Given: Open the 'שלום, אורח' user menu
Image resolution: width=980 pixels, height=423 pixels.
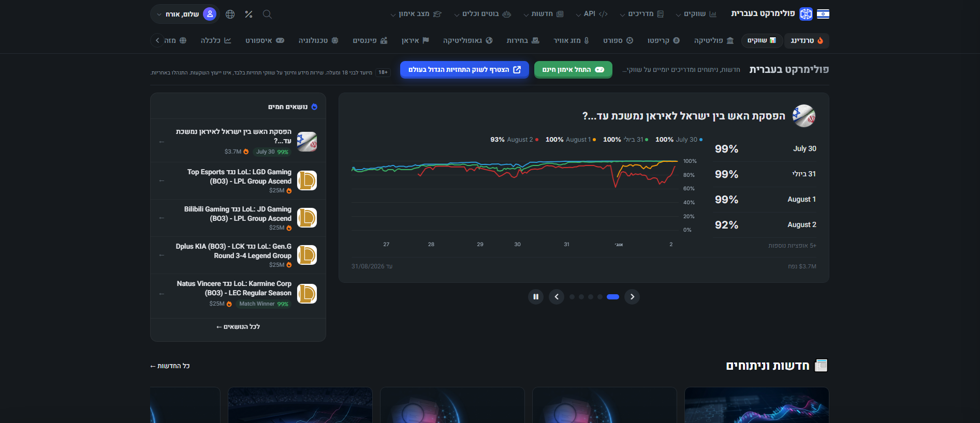Looking at the screenshot, I should pos(185,14).
